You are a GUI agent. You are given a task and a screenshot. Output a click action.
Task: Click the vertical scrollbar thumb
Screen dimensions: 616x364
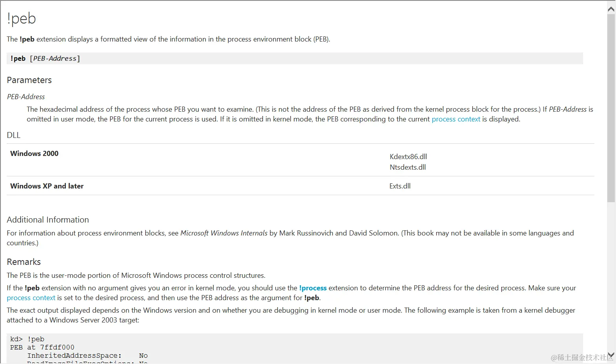[x=611, y=108]
